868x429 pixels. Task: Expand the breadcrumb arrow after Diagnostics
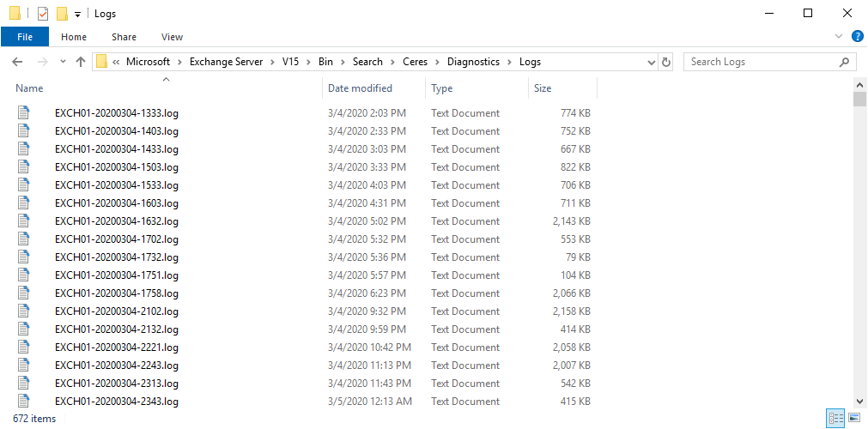click(x=510, y=62)
